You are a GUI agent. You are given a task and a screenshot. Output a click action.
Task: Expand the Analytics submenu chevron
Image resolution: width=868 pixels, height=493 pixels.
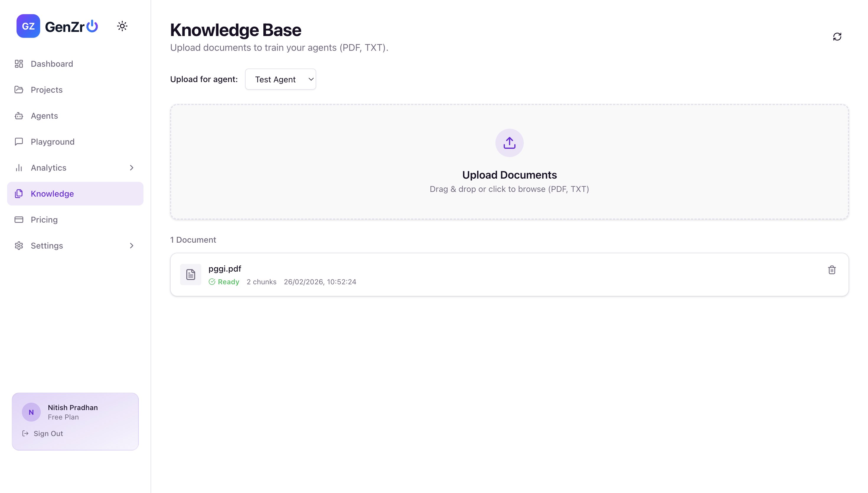click(132, 168)
